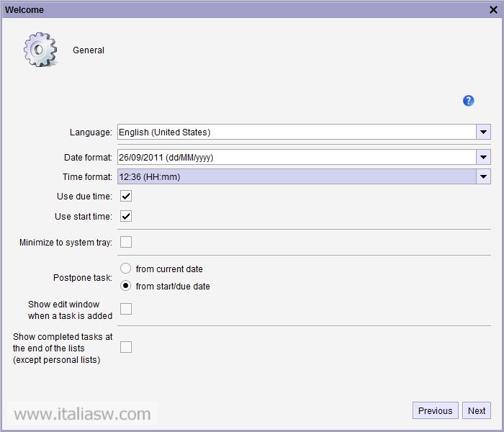
Task: Close the Welcome dialog with the X
Action: [x=493, y=9]
